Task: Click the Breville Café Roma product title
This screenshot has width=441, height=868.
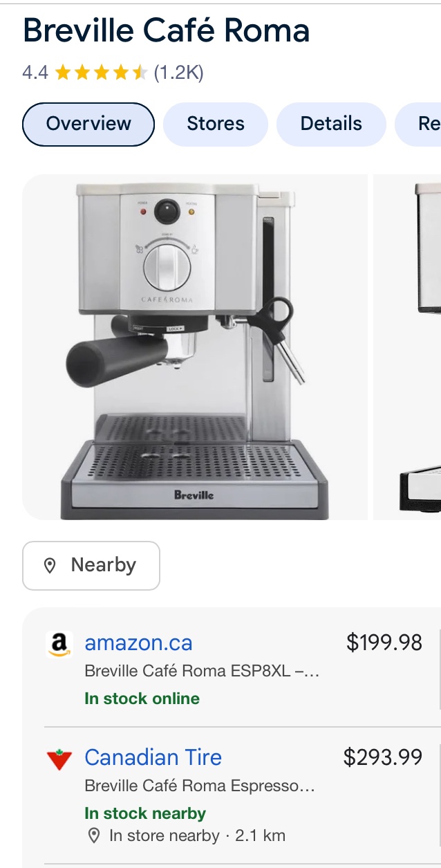Action: (166, 31)
